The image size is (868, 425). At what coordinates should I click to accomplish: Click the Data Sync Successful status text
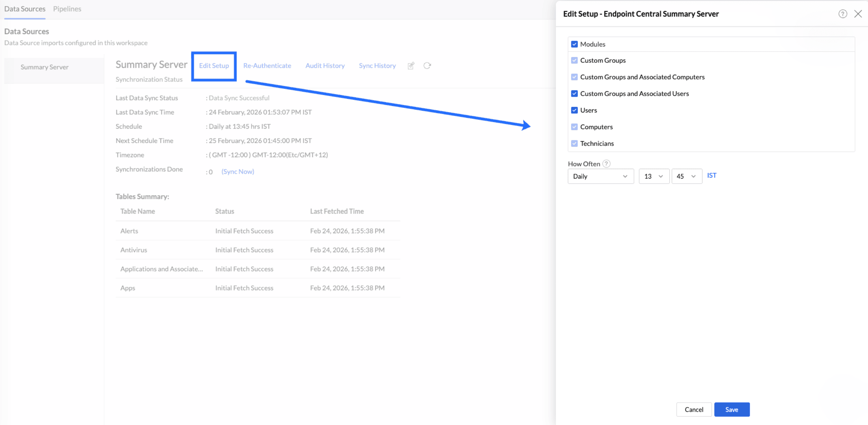point(239,98)
